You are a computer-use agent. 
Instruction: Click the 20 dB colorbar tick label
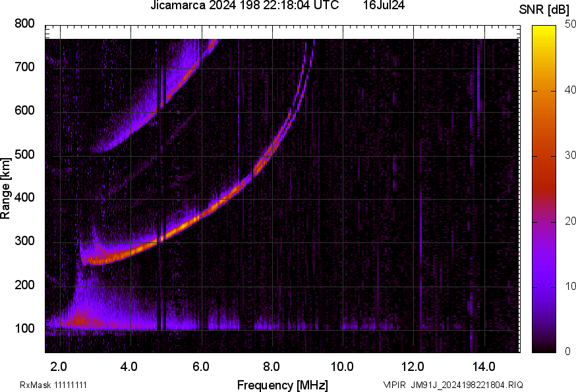pyautogui.click(x=570, y=221)
